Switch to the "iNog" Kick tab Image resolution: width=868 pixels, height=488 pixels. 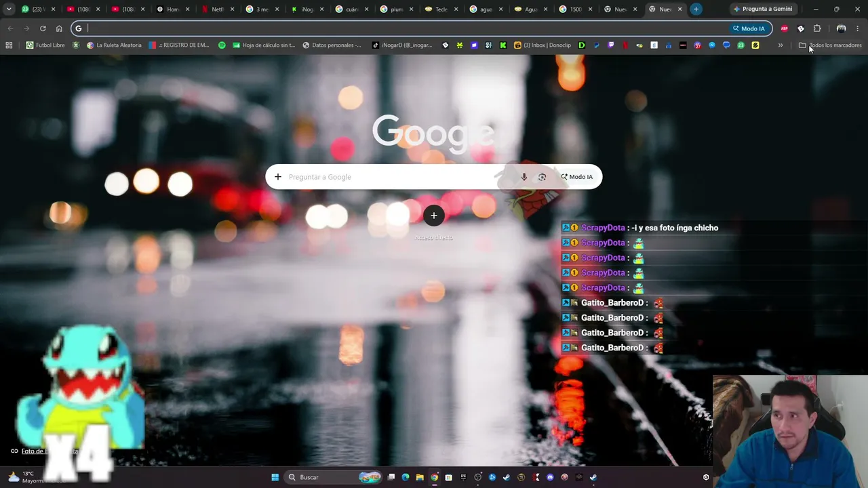click(x=306, y=9)
